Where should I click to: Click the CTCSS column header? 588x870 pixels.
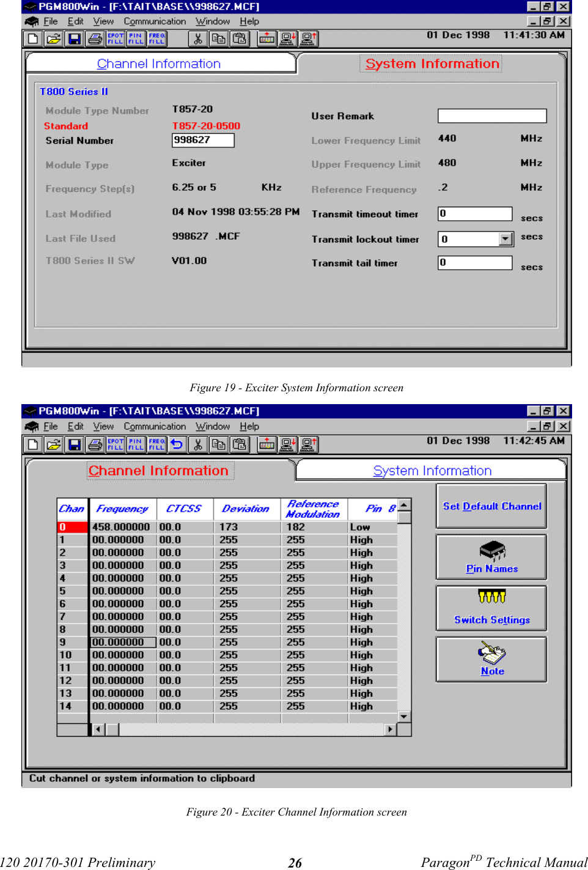coord(185,509)
